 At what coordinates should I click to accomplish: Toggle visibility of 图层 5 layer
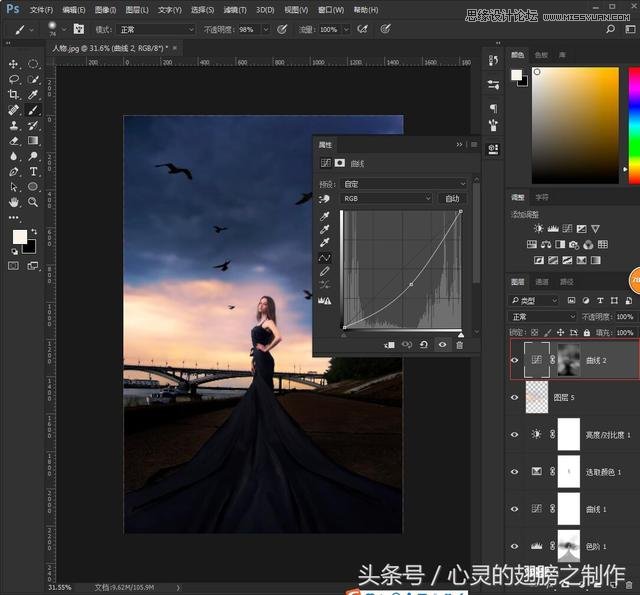coord(516,397)
